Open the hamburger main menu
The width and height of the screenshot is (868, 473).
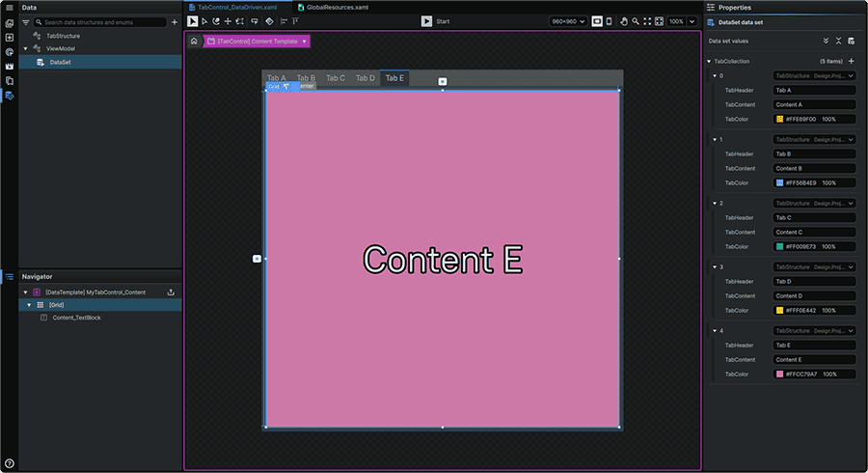(9, 8)
